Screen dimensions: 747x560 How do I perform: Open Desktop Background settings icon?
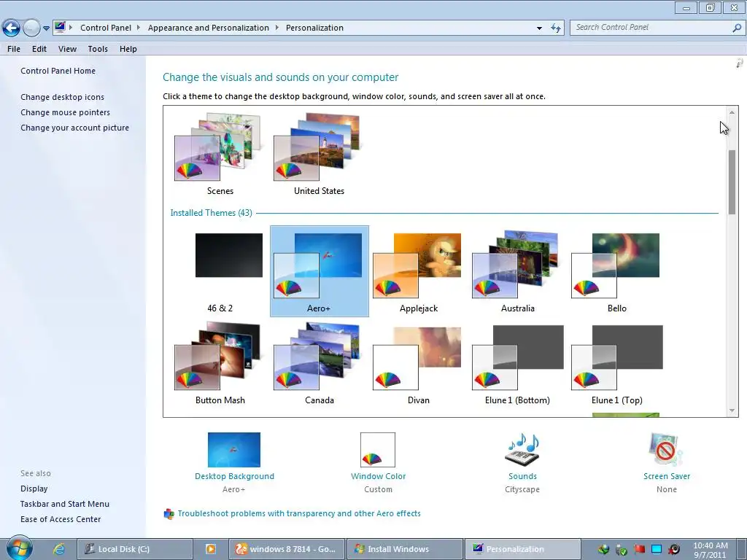[x=234, y=449]
